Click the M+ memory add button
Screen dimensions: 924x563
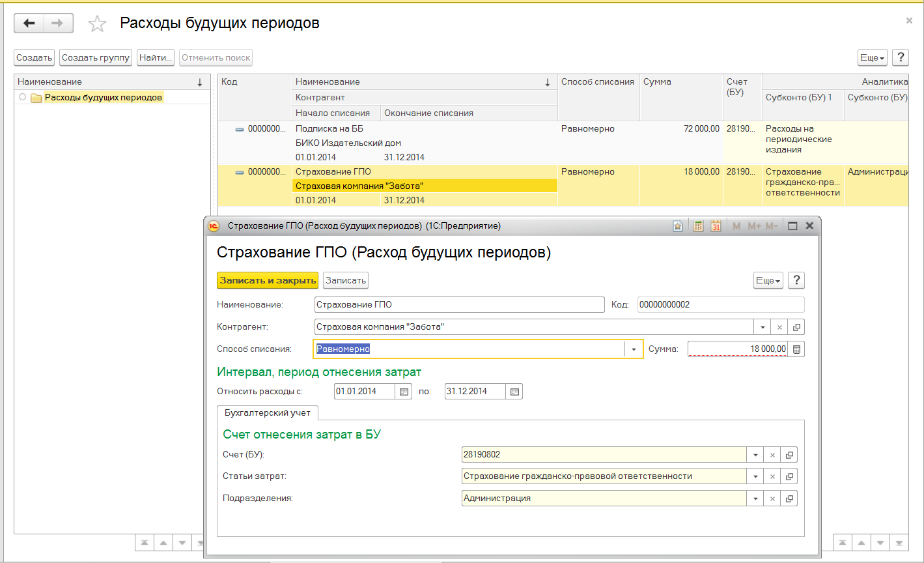(755, 226)
